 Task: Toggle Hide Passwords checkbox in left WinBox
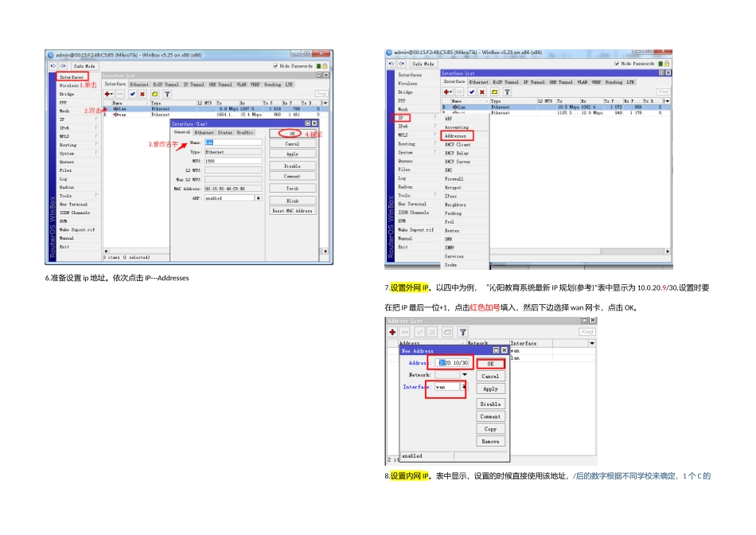(x=275, y=66)
